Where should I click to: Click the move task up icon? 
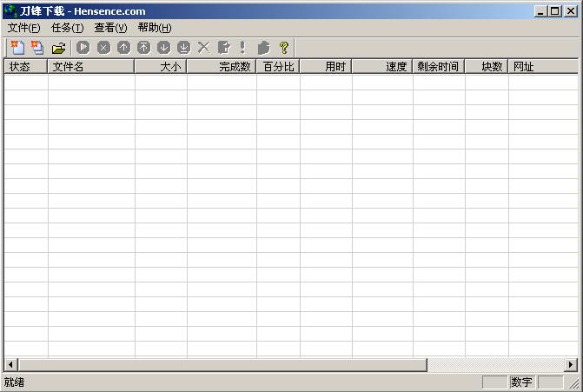(123, 48)
